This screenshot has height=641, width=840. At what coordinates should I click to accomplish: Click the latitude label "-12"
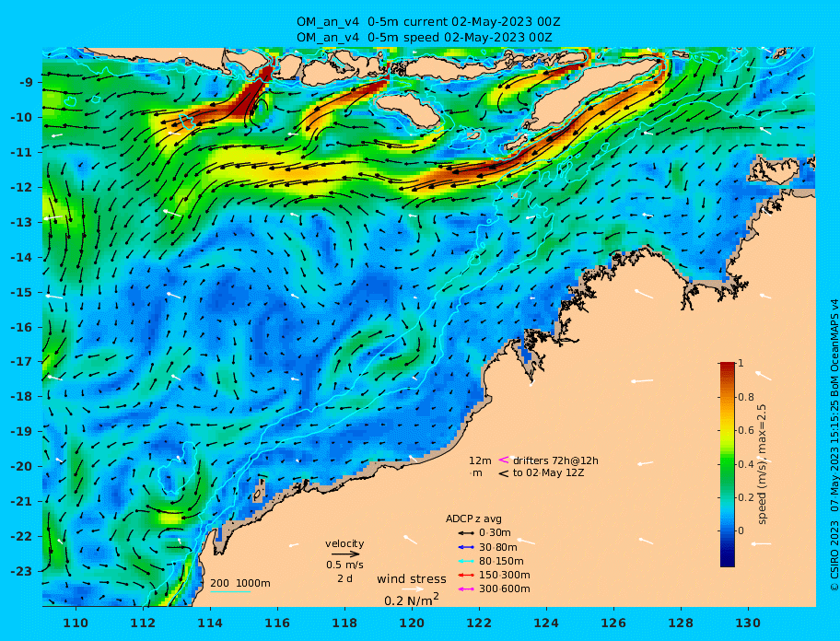[21, 188]
